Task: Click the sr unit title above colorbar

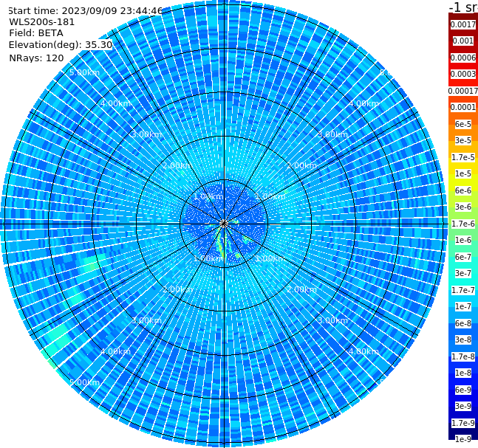Action: coord(463,7)
